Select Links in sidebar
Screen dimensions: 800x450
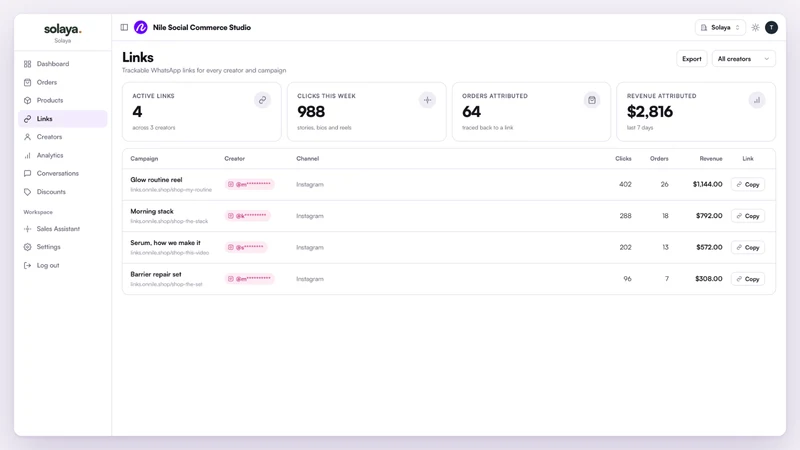coord(63,119)
